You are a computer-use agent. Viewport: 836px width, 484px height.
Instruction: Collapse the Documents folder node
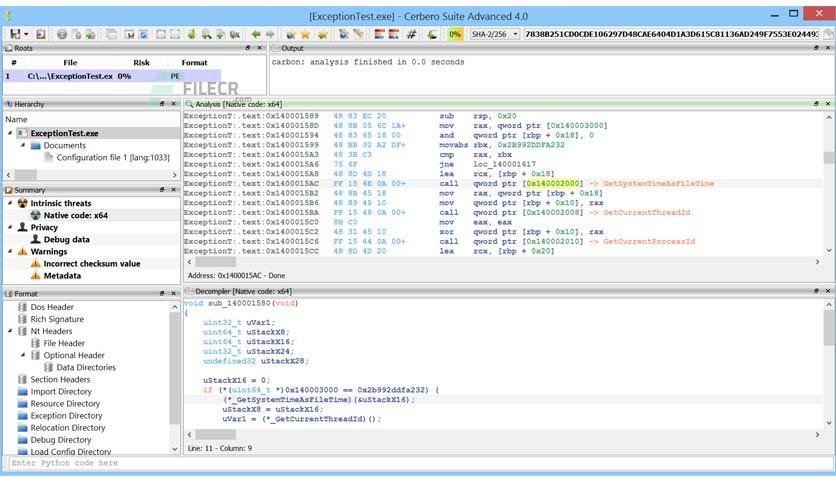pyautogui.click(x=23, y=145)
